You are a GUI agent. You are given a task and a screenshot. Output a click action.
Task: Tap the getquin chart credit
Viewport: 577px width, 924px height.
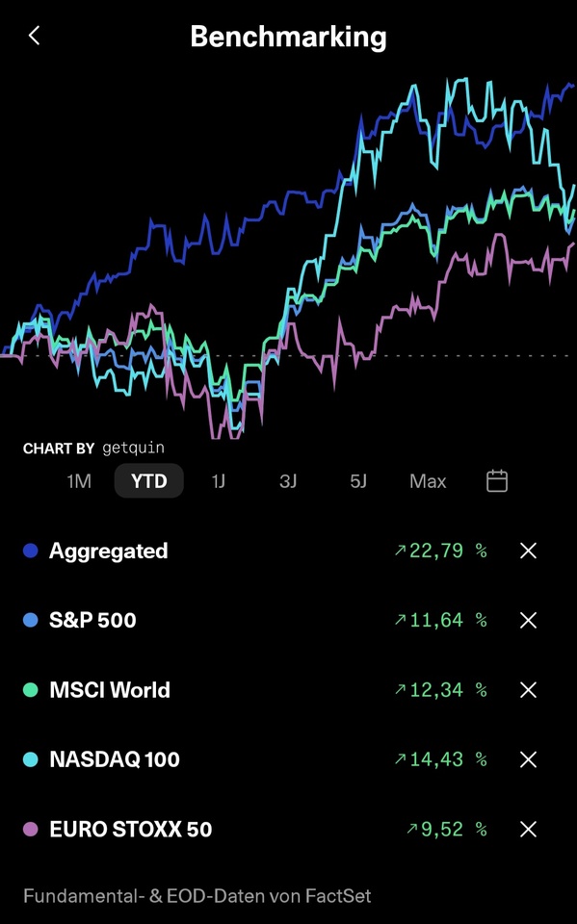133,448
